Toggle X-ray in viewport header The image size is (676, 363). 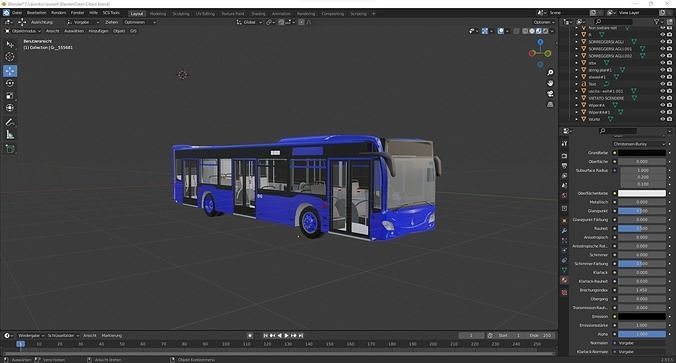coord(516,31)
